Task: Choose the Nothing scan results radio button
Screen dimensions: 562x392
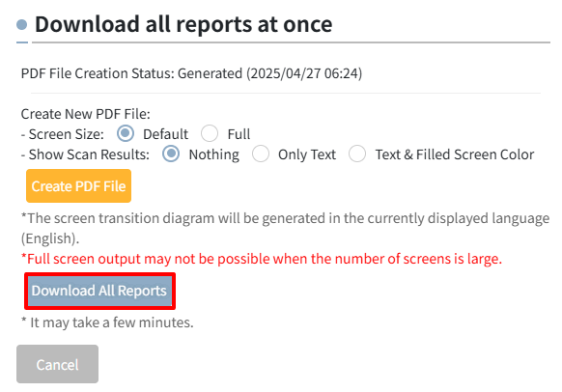Action: coord(171,154)
